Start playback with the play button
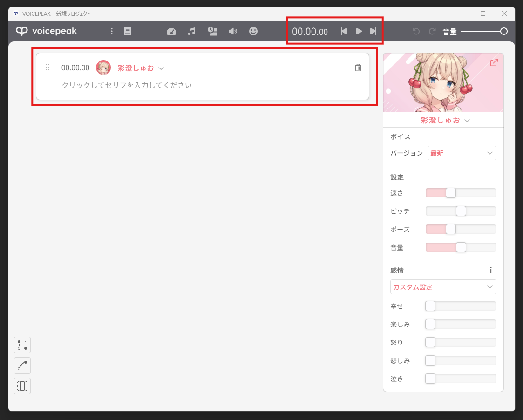The image size is (523, 420). coord(359,31)
